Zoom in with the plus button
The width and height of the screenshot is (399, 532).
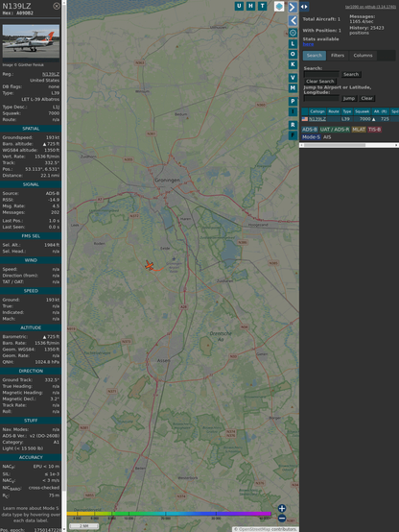[x=282, y=508]
